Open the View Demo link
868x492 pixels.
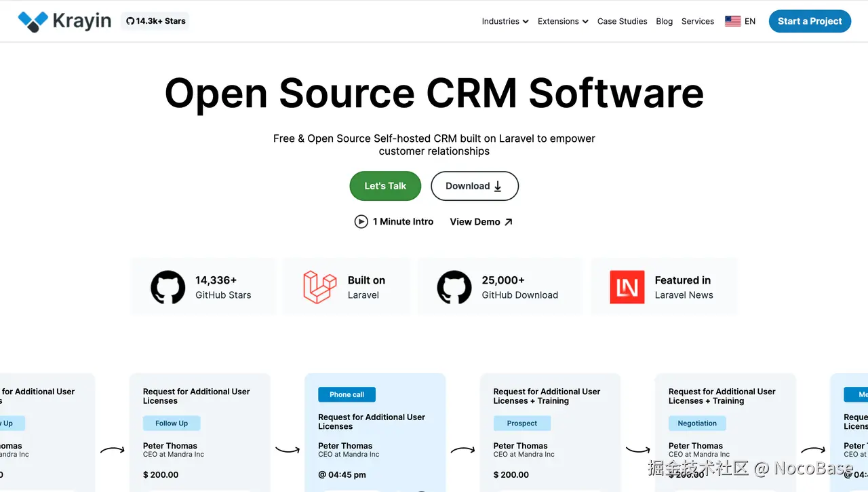481,221
